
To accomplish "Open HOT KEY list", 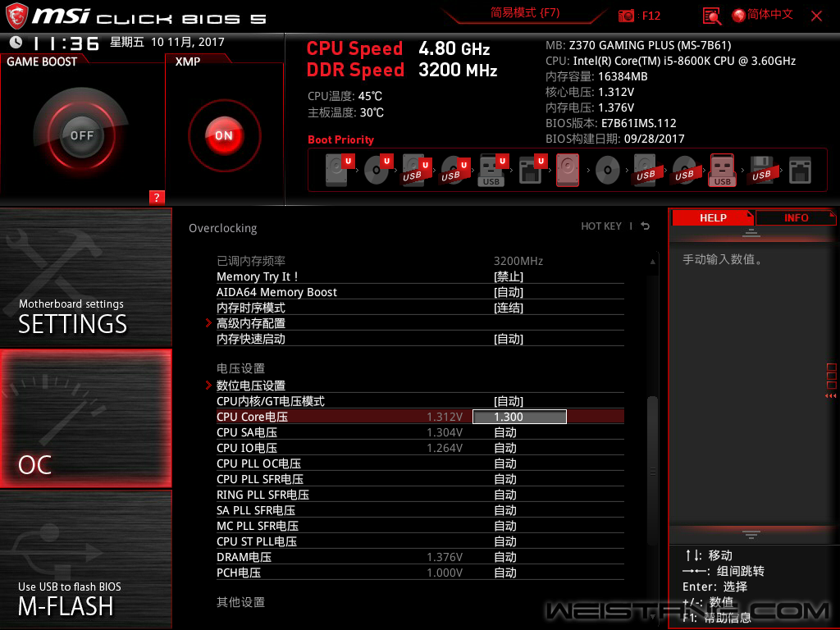I will [x=601, y=226].
